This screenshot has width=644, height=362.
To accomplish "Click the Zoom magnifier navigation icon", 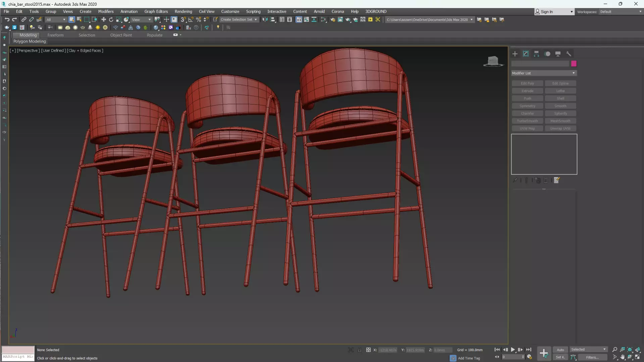I will click(x=615, y=350).
